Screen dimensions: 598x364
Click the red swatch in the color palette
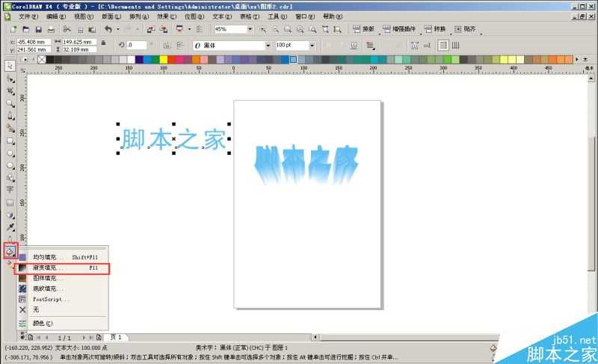[x=173, y=59]
